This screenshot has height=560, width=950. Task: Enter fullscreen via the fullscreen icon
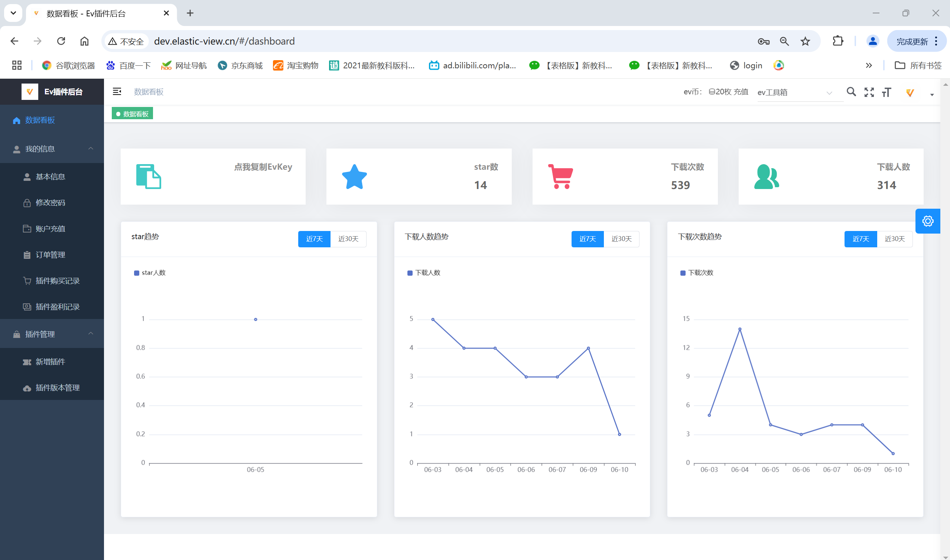(x=869, y=92)
